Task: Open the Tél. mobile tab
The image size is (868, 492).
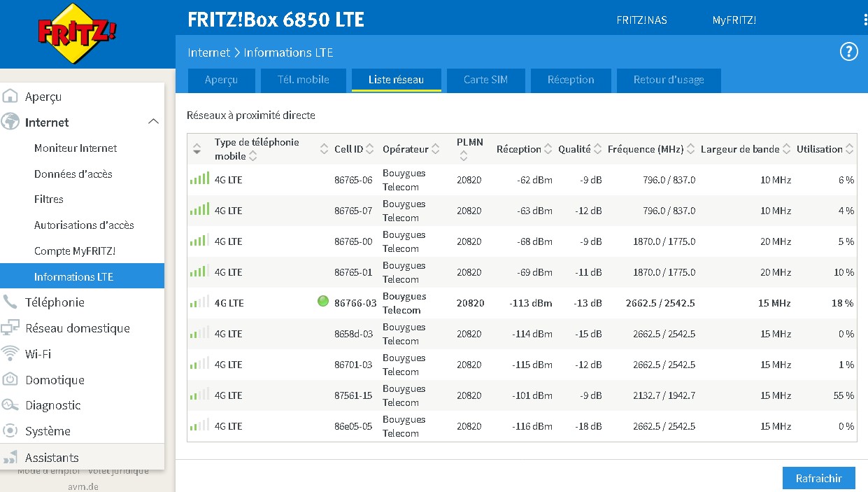Action: click(304, 80)
